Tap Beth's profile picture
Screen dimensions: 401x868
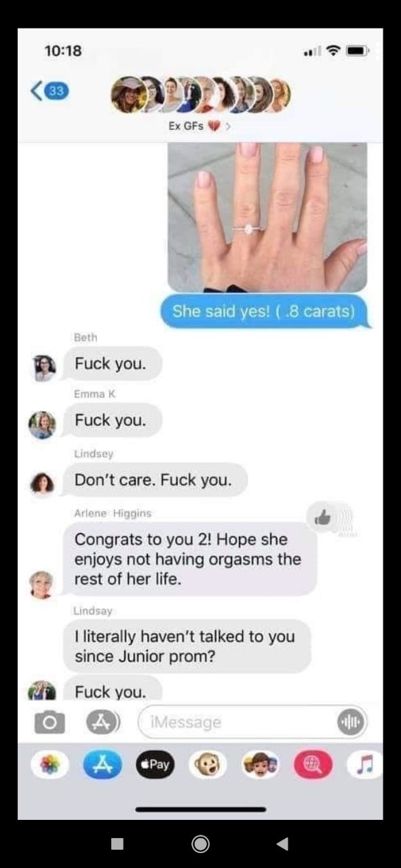point(44,367)
